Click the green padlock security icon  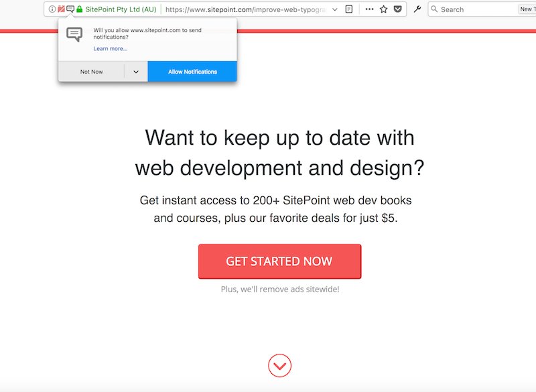(78, 9)
